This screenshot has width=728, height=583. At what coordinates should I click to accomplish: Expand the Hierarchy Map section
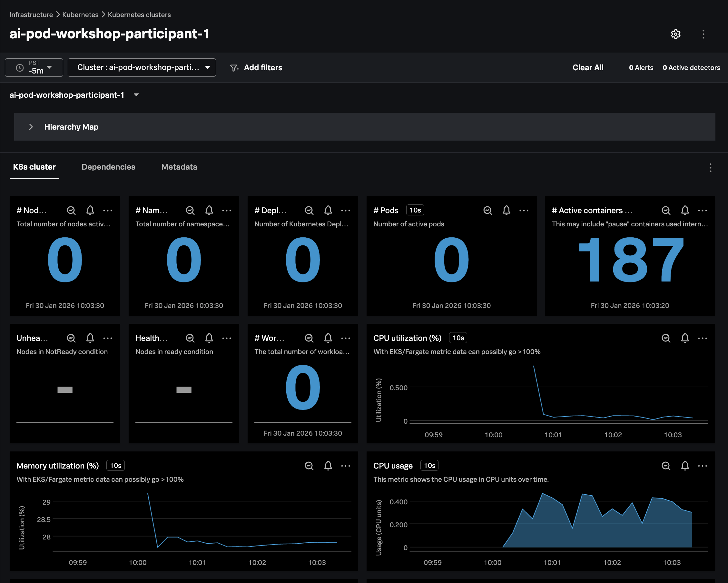click(31, 127)
